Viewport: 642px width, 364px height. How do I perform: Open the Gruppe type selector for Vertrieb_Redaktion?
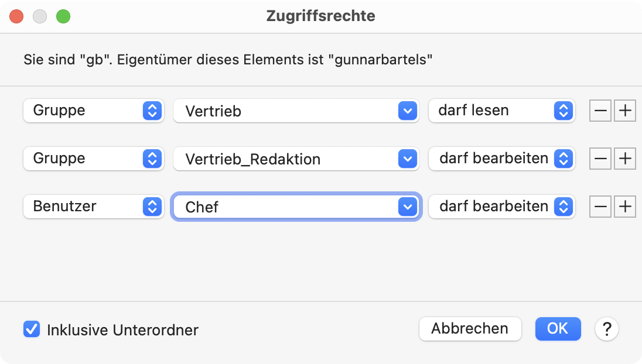tap(94, 158)
